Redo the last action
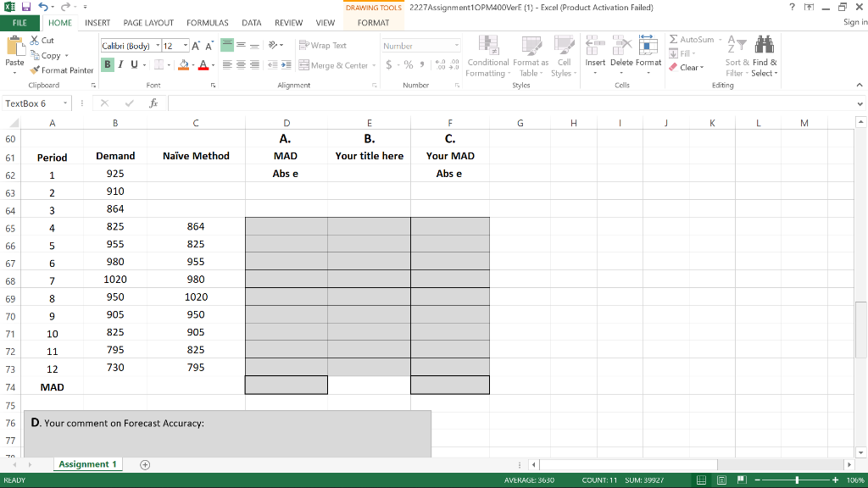This screenshot has width=868, height=488. (64, 7)
